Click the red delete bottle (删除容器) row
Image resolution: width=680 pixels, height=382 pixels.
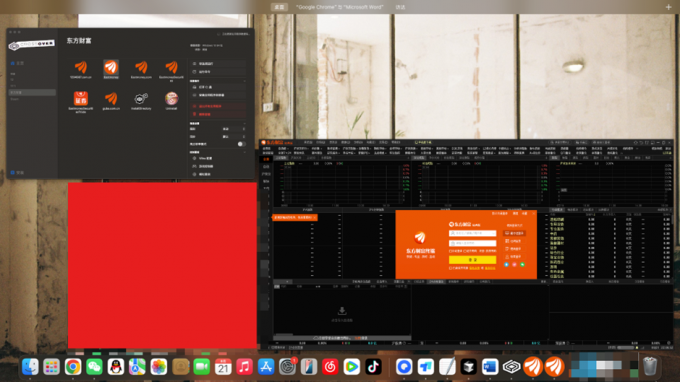(x=218, y=114)
